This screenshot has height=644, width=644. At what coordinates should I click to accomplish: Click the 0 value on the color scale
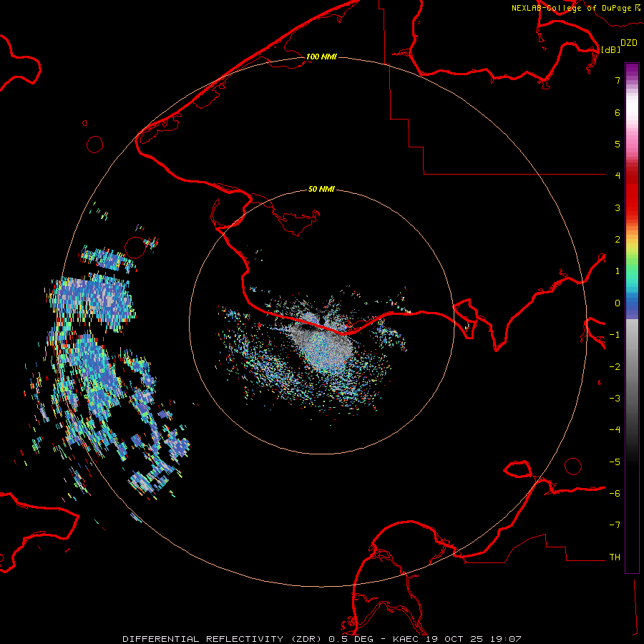click(618, 303)
